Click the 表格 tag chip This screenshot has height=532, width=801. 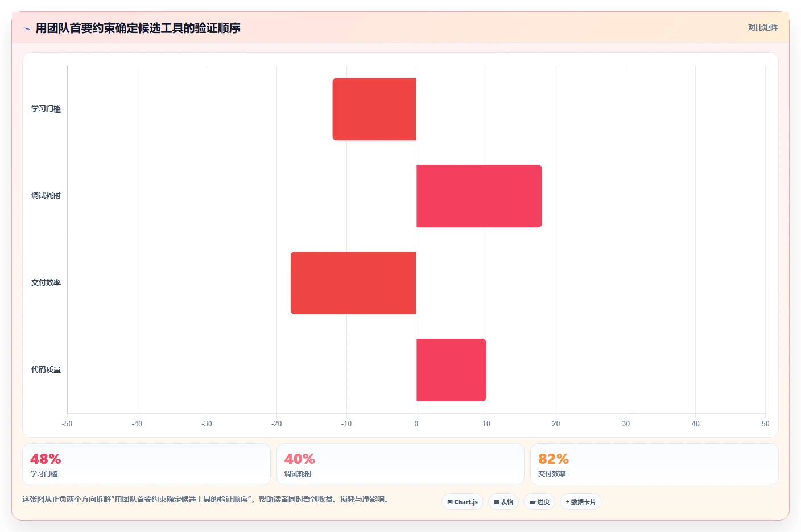pos(503,502)
